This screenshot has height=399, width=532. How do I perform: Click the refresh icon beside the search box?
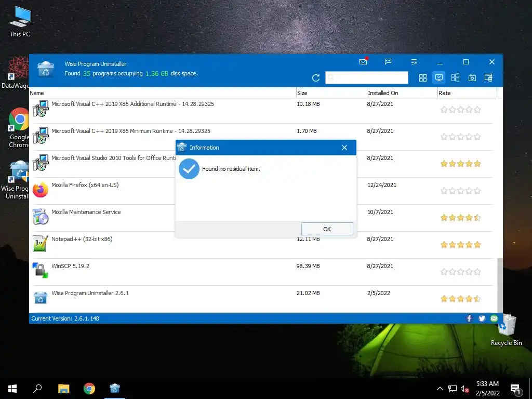coord(315,78)
